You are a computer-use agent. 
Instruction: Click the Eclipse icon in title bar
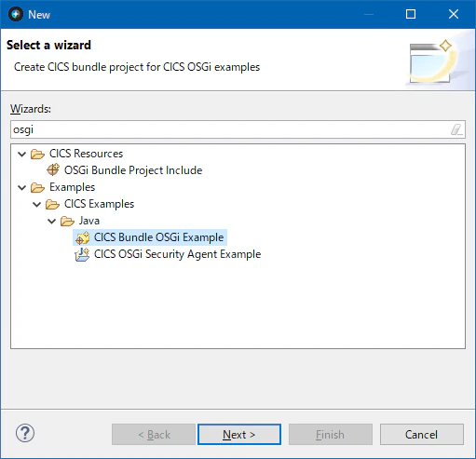16,14
